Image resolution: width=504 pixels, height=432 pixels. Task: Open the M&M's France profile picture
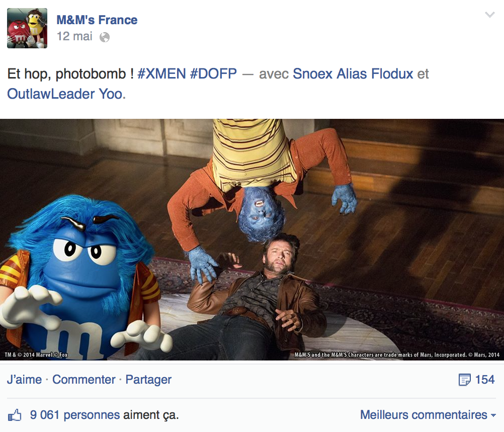(27, 28)
